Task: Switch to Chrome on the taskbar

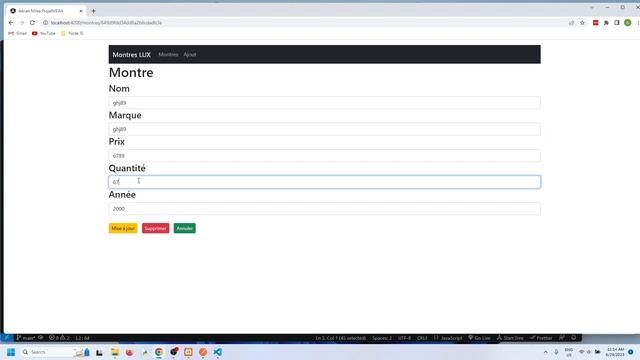Action: pyautogui.click(x=159, y=352)
